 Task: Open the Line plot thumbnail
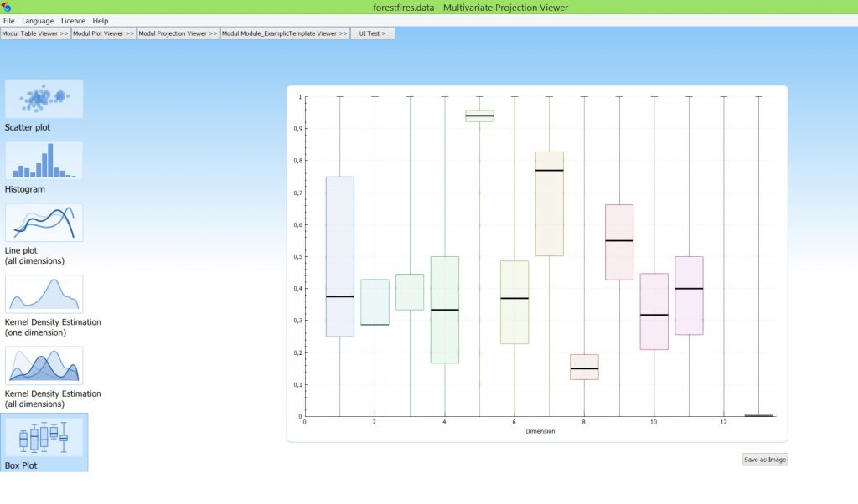[x=44, y=223]
